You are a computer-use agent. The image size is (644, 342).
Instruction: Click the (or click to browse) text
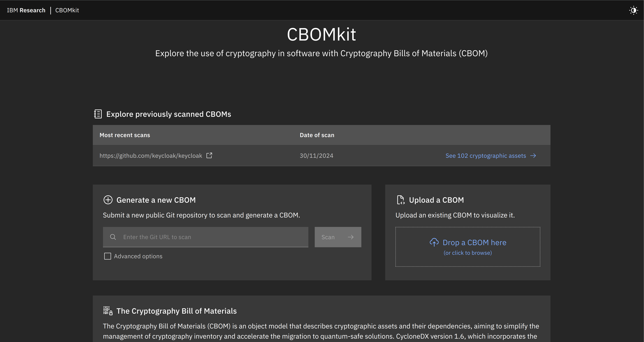[468, 253]
